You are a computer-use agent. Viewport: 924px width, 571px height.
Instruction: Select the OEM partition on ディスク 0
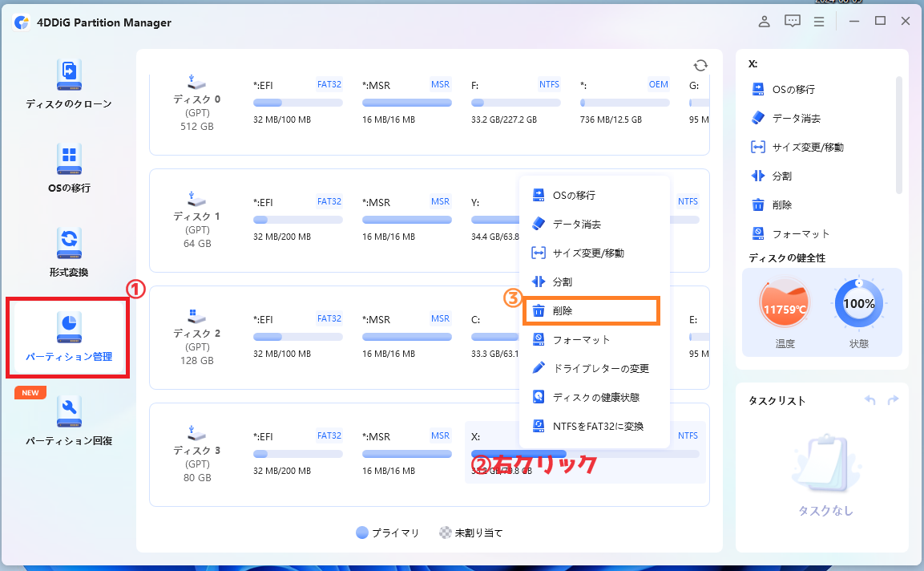point(624,102)
